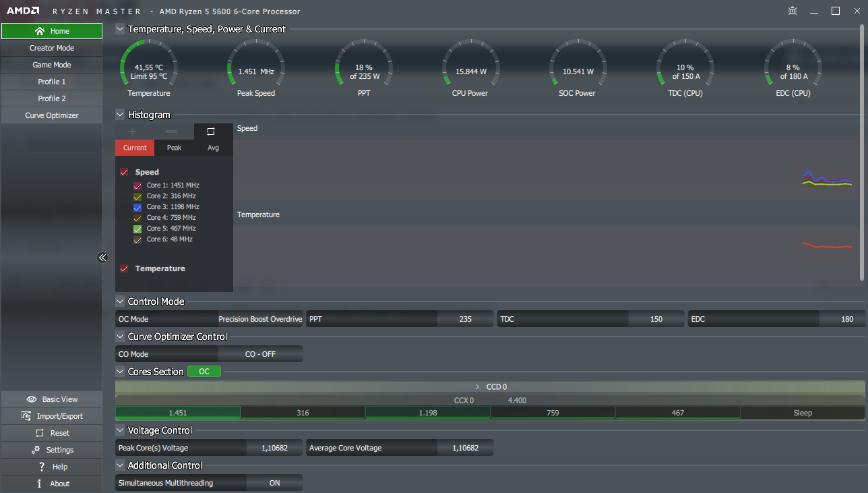Toggle Core 5: 467 MHz checkbox
Viewport: 868px width, 493px height.
pos(137,229)
